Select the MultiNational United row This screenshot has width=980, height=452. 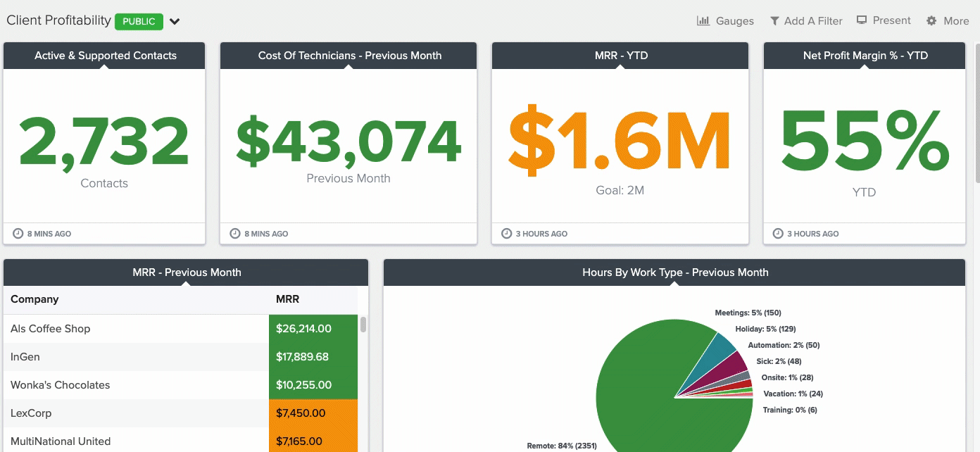180,440
